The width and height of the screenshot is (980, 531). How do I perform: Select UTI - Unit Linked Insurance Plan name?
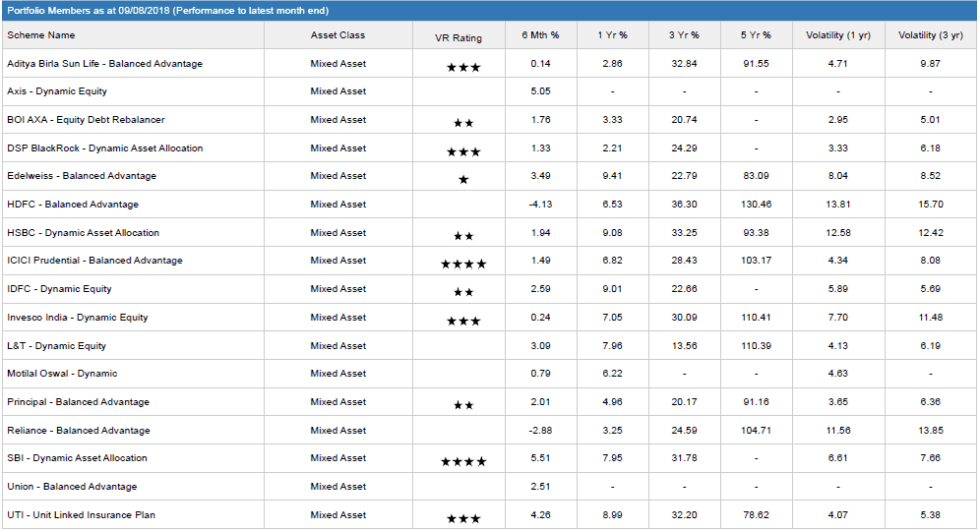coord(82,515)
